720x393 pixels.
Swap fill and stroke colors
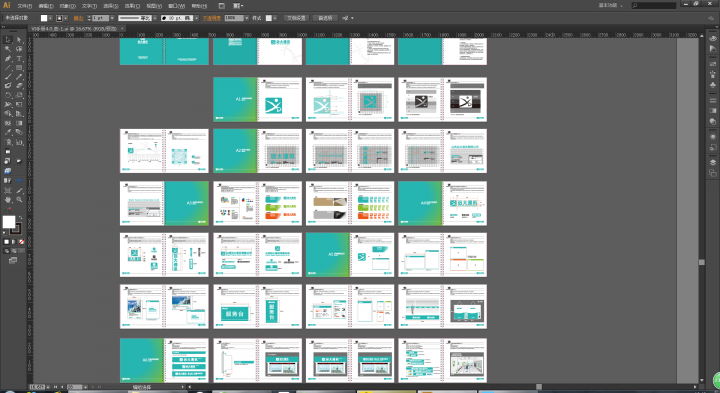(20, 218)
